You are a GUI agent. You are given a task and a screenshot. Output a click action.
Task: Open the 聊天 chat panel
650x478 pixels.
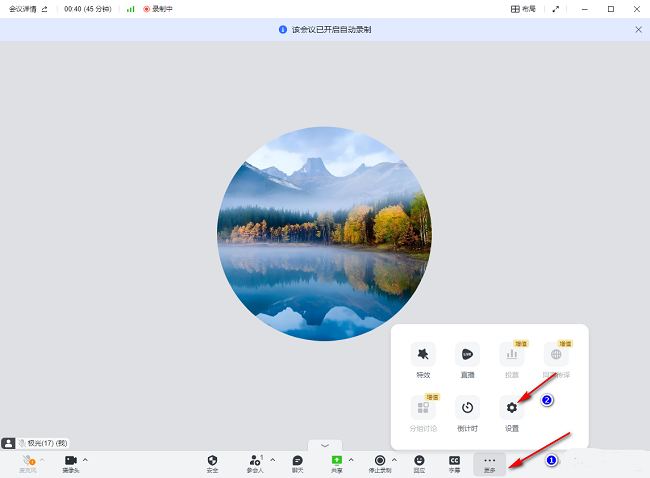click(x=297, y=463)
